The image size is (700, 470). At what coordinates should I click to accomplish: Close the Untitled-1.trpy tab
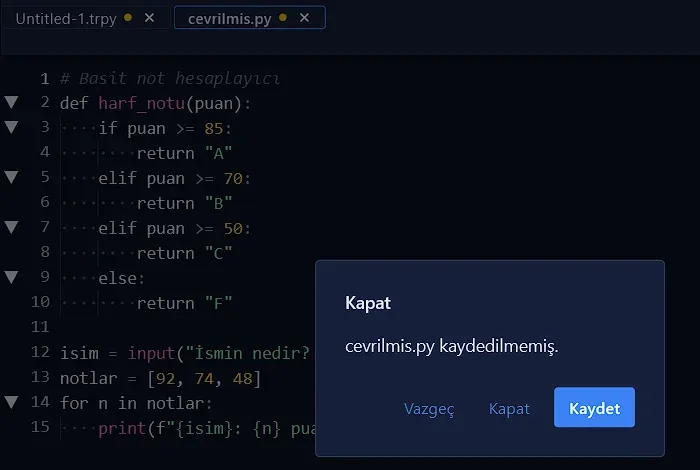point(150,18)
